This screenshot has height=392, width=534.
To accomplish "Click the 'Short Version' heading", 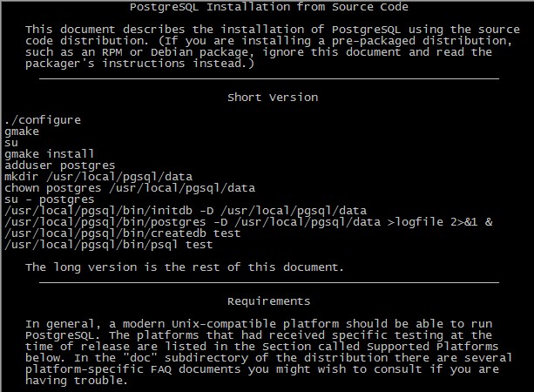I will (273, 98).
